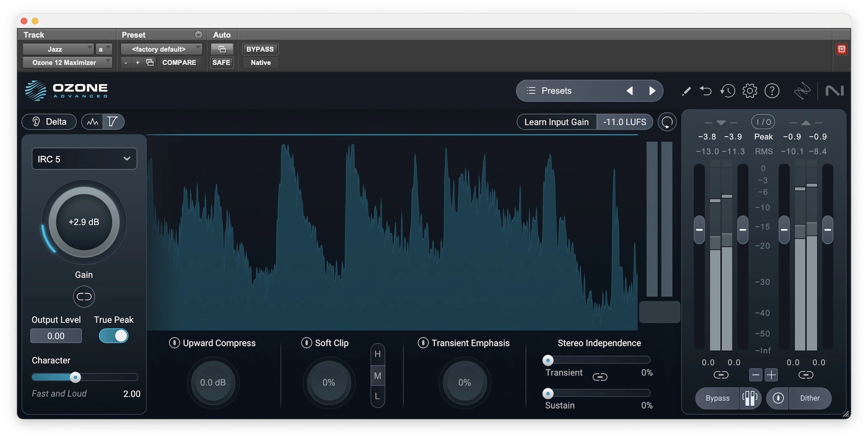Click the Character slider handle
The height and width of the screenshot is (439, 868).
75,377
